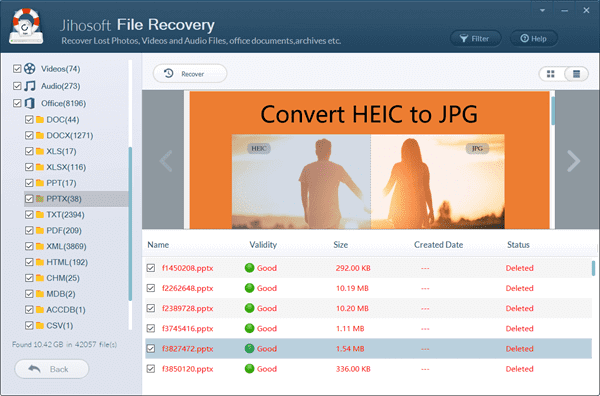The height and width of the screenshot is (396, 600).
Task: Show previous preview with left arrow
Action: click(x=166, y=161)
